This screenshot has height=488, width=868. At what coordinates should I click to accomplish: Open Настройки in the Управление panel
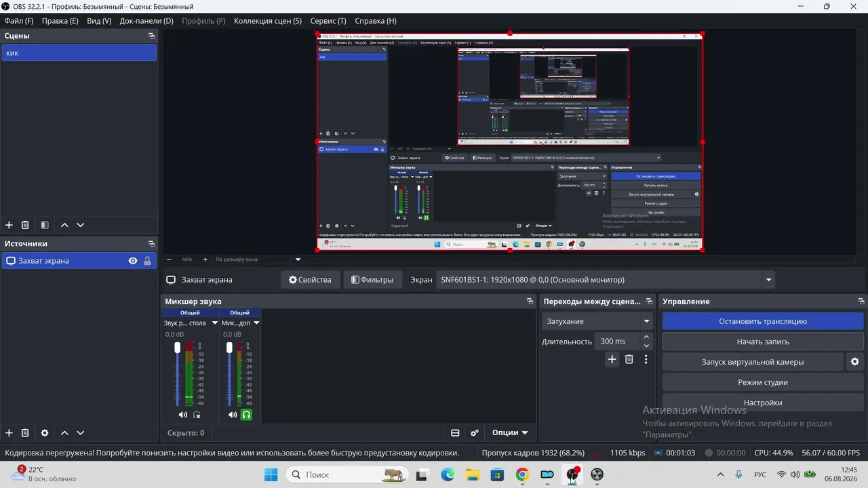click(x=763, y=403)
